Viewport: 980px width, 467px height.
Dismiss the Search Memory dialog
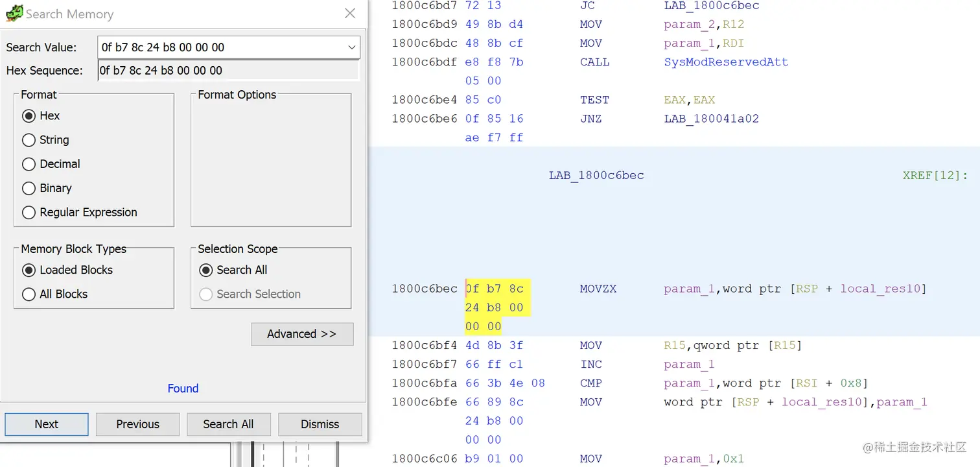[320, 424]
